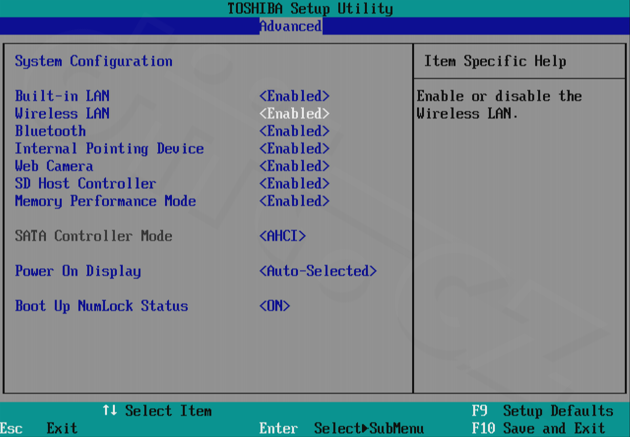The height and width of the screenshot is (437, 630).
Task: Click the Select Item label
Action: tap(168, 411)
